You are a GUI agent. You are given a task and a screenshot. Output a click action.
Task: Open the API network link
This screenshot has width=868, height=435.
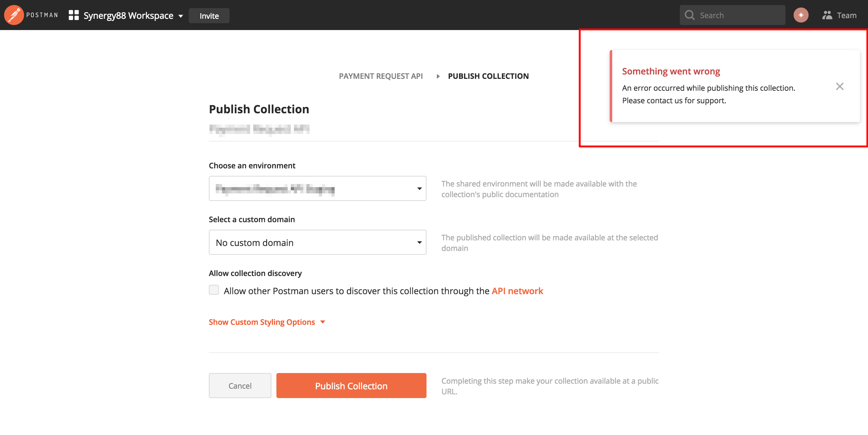(x=517, y=291)
